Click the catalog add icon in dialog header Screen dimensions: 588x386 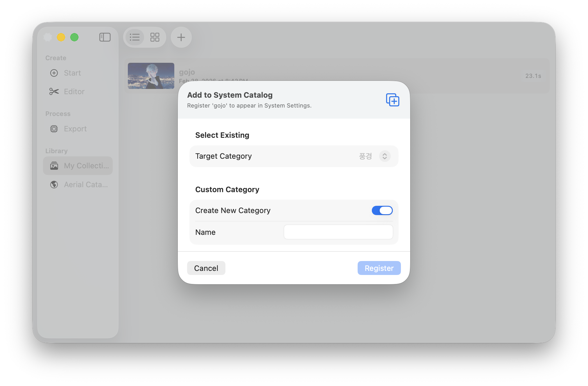point(392,100)
